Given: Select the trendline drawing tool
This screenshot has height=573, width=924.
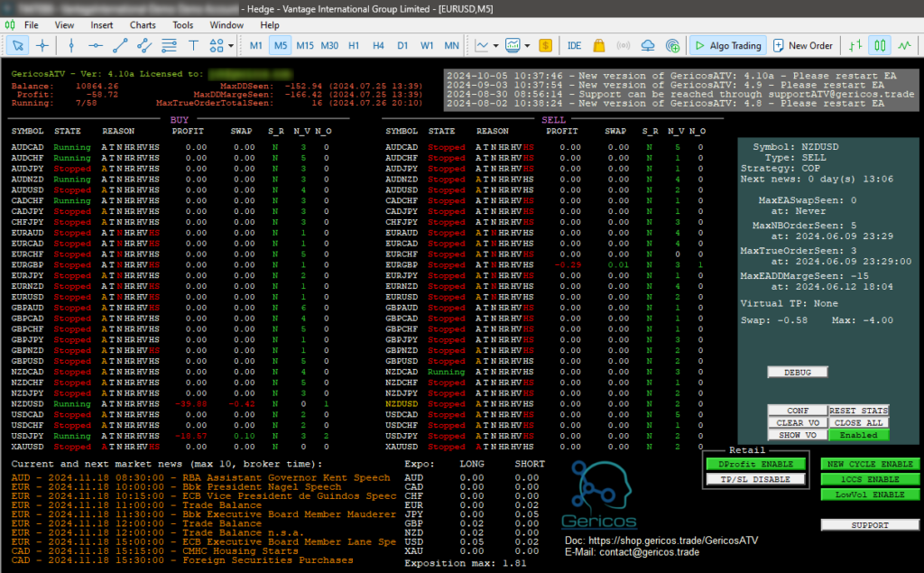Looking at the screenshot, I should pyautogui.click(x=120, y=45).
